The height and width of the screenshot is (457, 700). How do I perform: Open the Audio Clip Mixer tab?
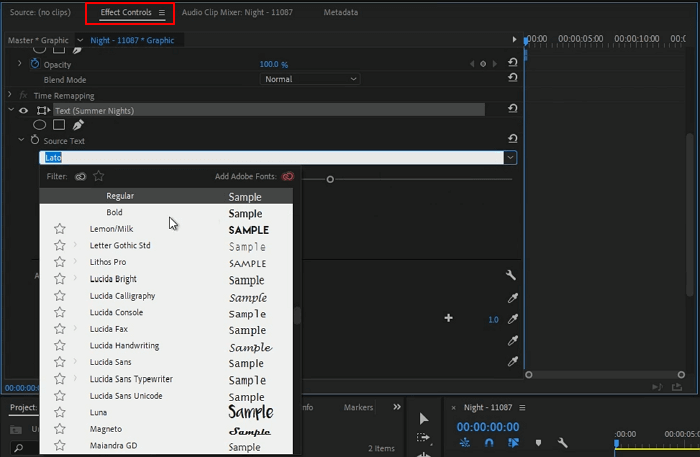[x=237, y=12]
